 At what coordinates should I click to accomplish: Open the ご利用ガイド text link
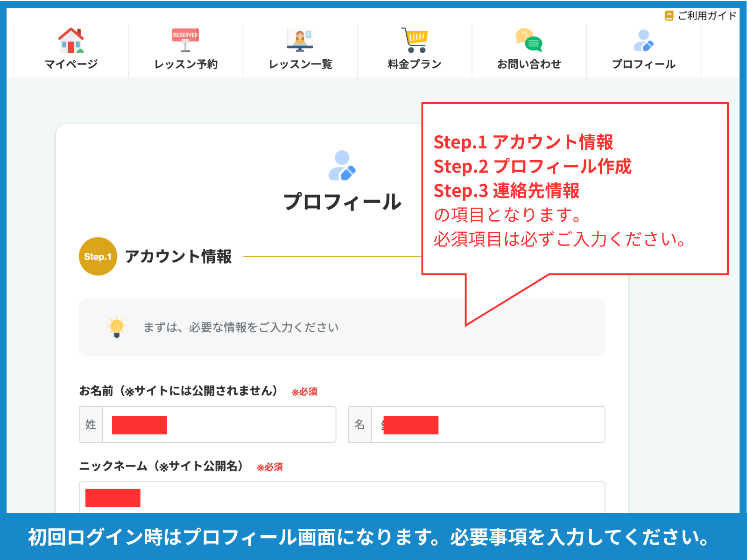click(706, 16)
